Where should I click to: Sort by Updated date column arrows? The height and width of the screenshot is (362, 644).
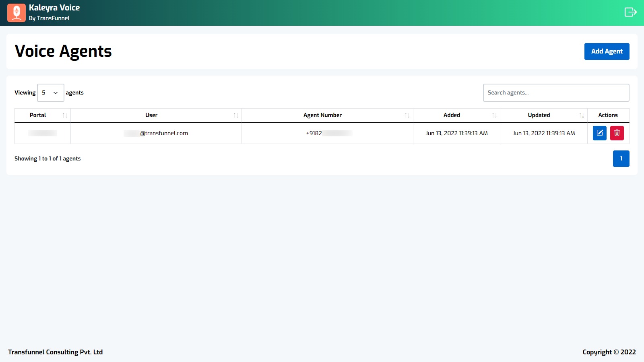pos(582,115)
